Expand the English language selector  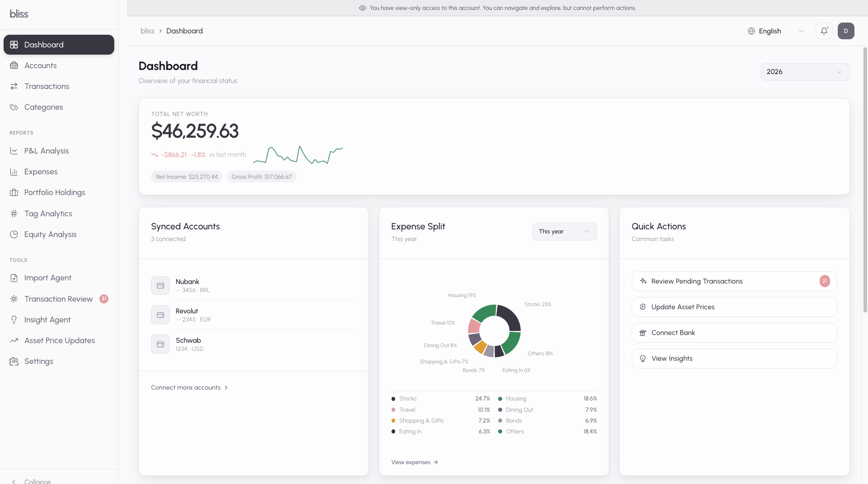tap(775, 31)
